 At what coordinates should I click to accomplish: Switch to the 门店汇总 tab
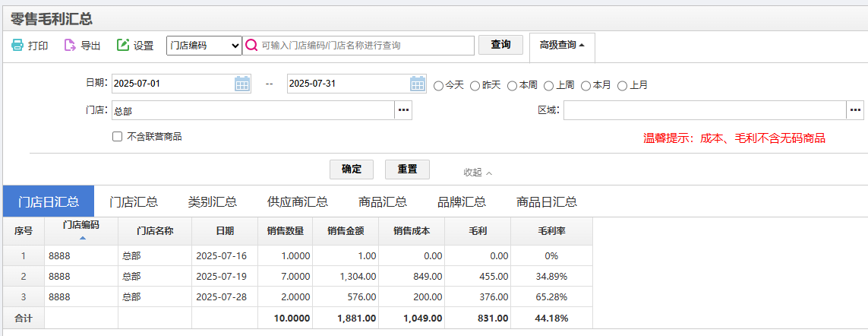click(134, 201)
